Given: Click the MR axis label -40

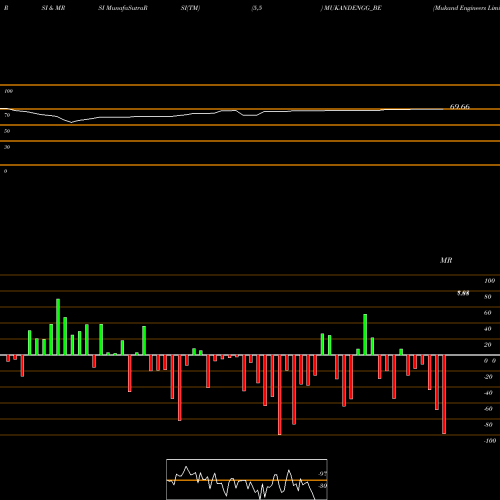Looking at the screenshot, I should [488, 393].
